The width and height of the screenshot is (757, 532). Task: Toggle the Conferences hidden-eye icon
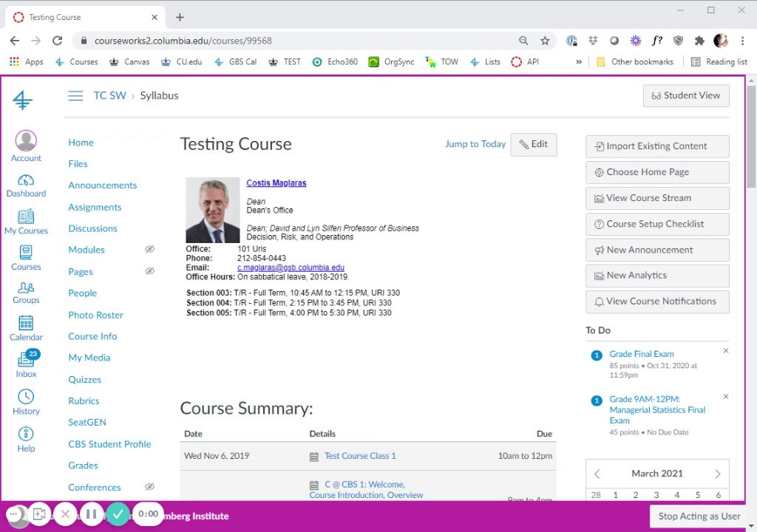tap(149, 487)
